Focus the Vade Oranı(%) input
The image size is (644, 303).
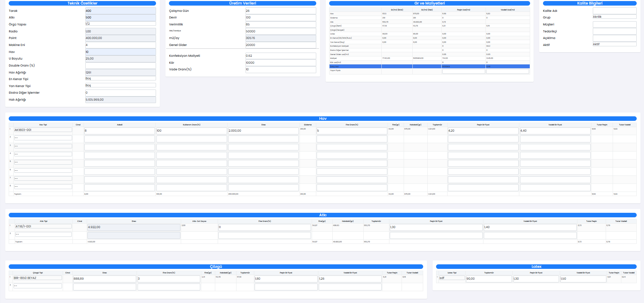pyautogui.click(x=280, y=69)
